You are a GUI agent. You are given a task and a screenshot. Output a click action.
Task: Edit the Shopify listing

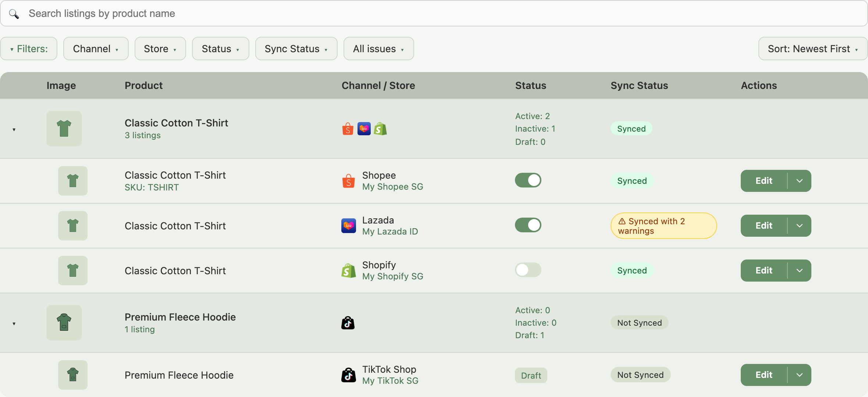(x=764, y=271)
